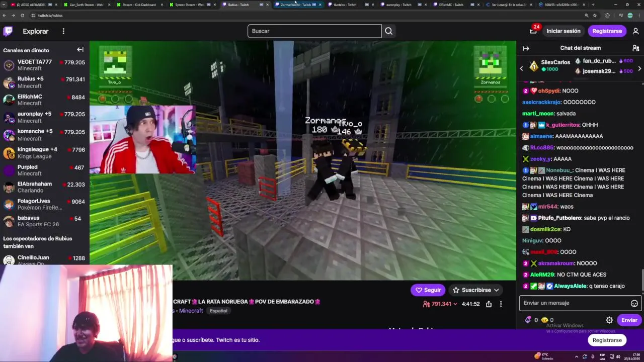Open ElAbrahaham channel in sidebar
The height and width of the screenshot is (362, 644).
[44, 187]
